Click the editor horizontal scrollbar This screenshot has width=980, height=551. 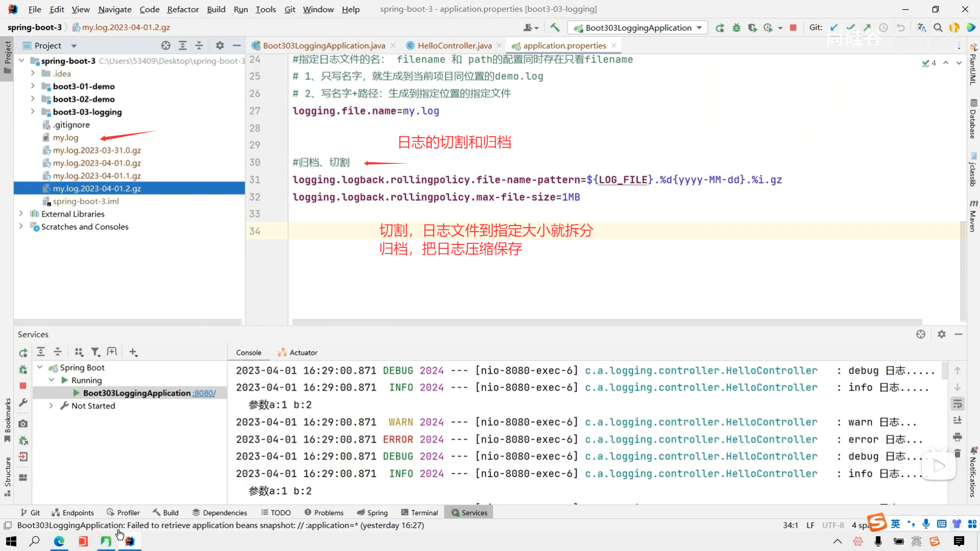(607, 322)
